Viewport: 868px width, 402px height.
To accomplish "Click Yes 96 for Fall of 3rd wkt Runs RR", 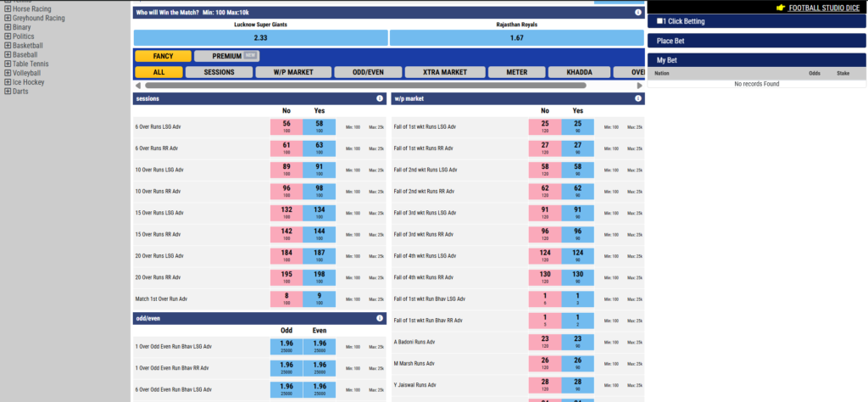I will point(578,235).
